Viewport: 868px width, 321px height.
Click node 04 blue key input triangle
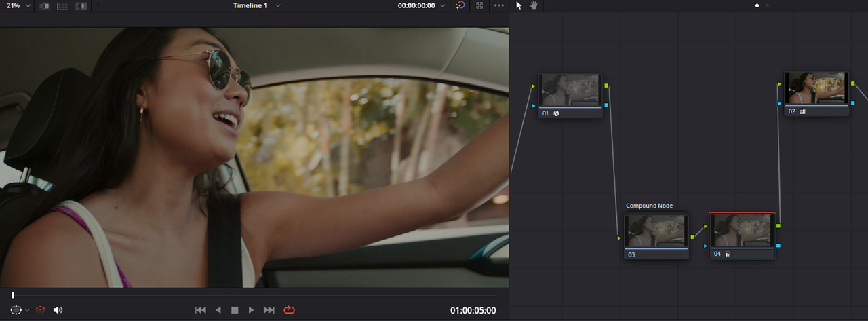coord(706,246)
